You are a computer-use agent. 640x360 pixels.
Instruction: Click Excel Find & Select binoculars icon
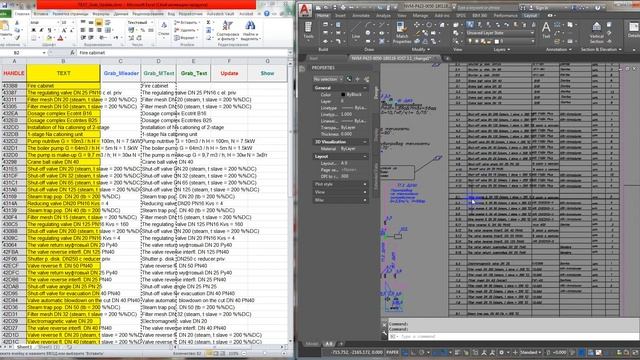(x=250, y=26)
